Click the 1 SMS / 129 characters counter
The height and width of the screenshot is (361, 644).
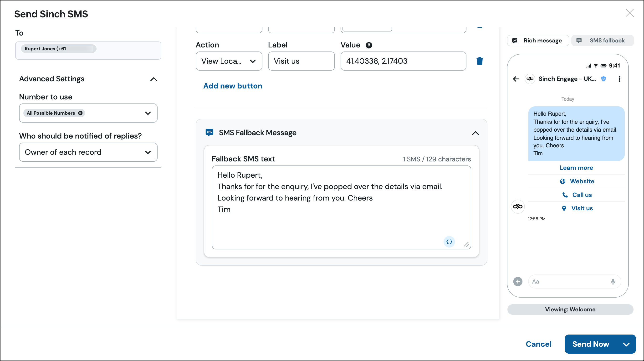tap(437, 159)
